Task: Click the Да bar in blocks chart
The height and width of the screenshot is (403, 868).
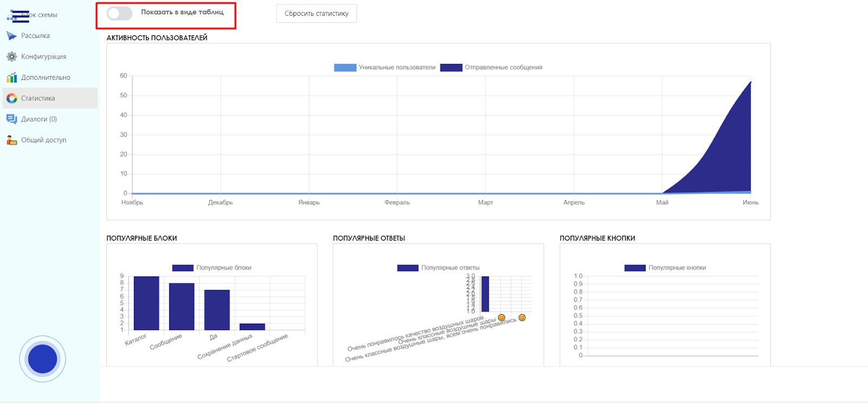Action: [x=217, y=310]
